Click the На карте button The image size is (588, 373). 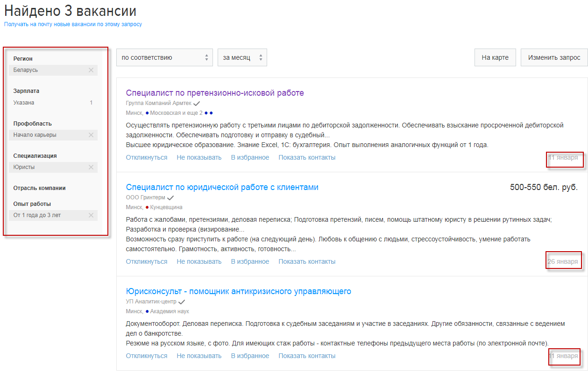click(495, 58)
